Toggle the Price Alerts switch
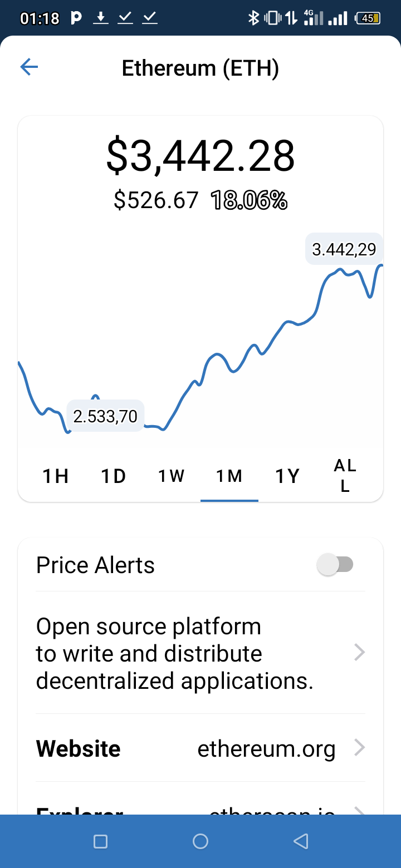 click(x=335, y=565)
